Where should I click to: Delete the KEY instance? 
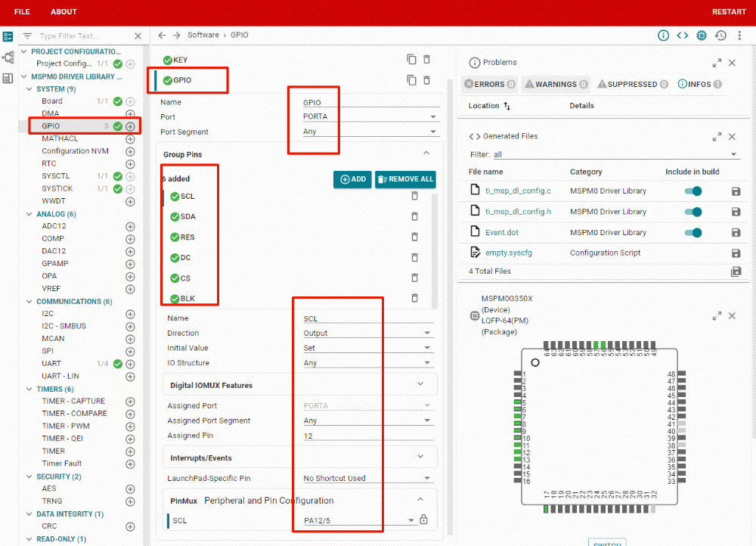pyautogui.click(x=426, y=59)
